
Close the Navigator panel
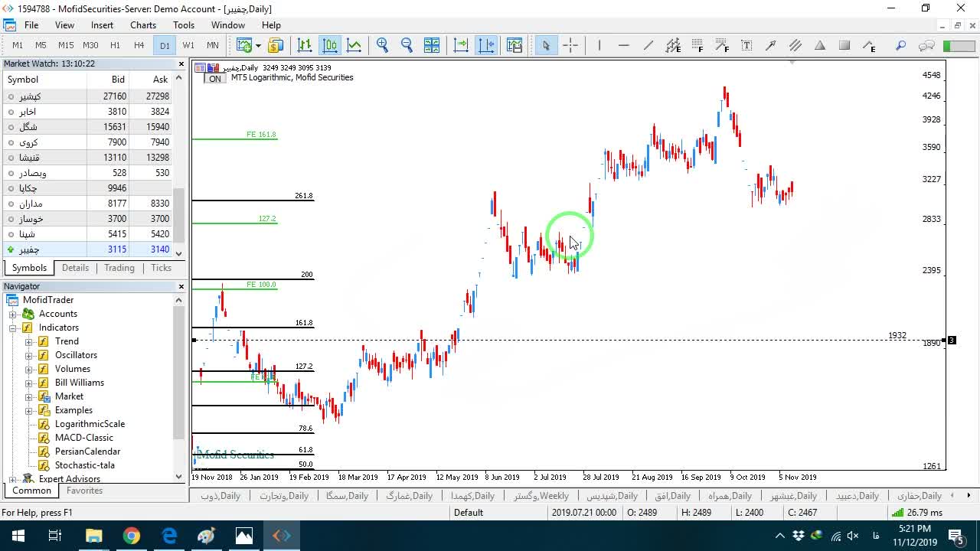(181, 287)
